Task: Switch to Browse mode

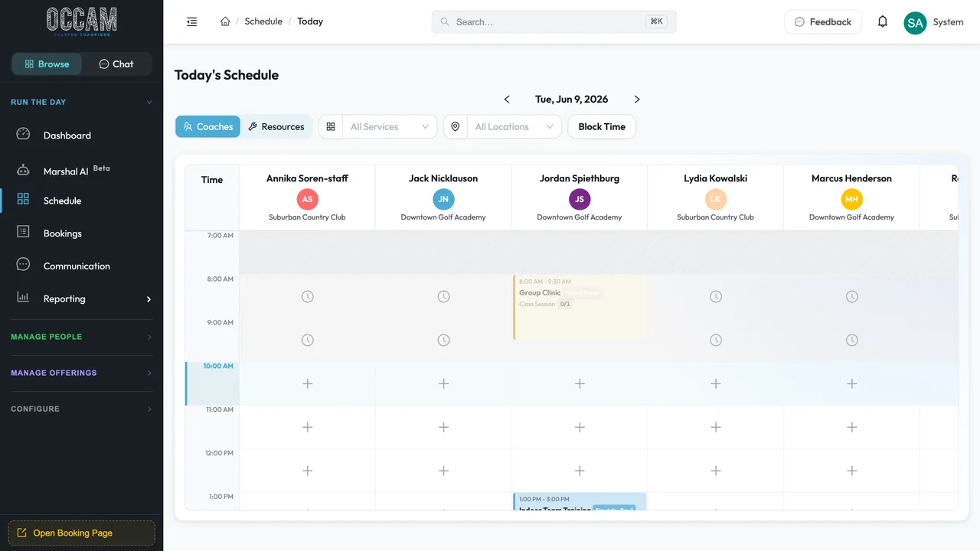Action: pyautogui.click(x=47, y=64)
